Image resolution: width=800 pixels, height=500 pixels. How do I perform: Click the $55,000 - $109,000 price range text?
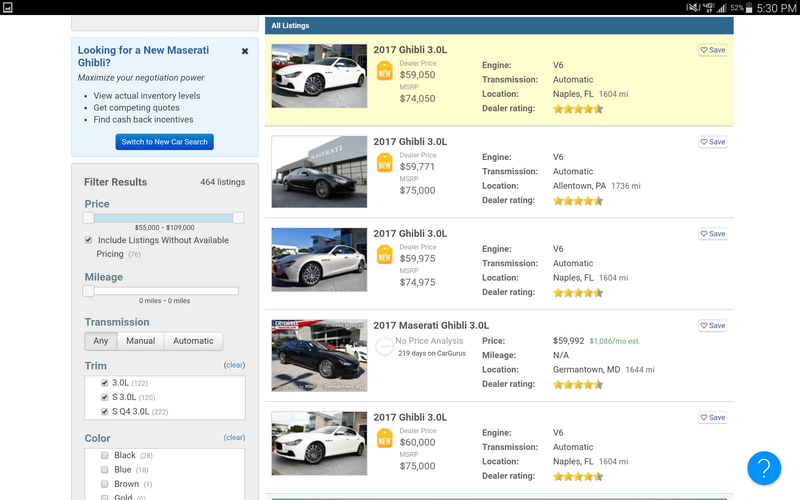pyautogui.click(x=164, y=228)
